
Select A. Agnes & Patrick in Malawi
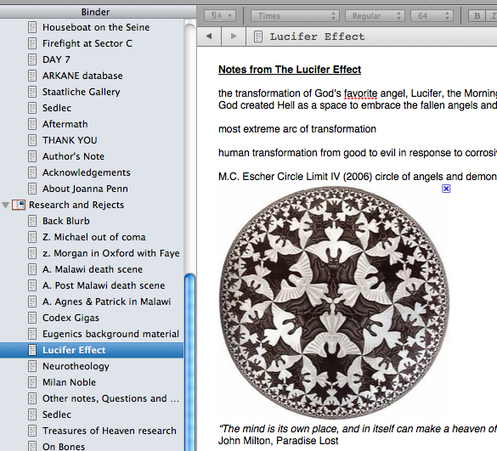tap(106, 302)
